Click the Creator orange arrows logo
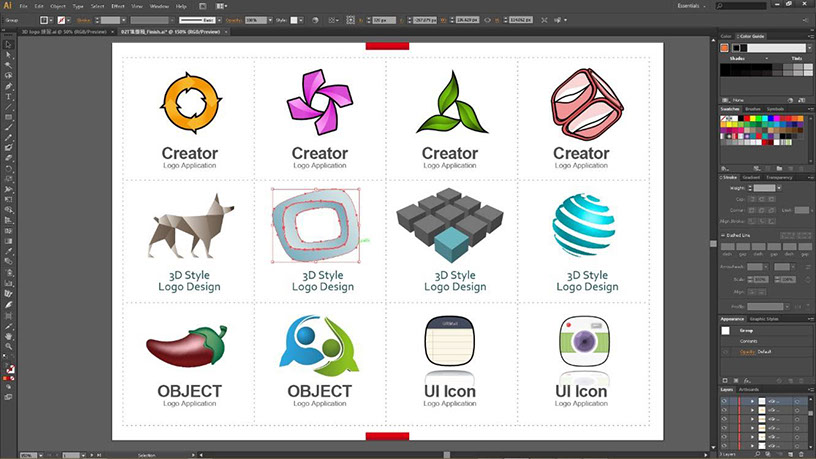The width and height of the screenshot is (816, 459). pyautogui.click(x=189, y=102)
